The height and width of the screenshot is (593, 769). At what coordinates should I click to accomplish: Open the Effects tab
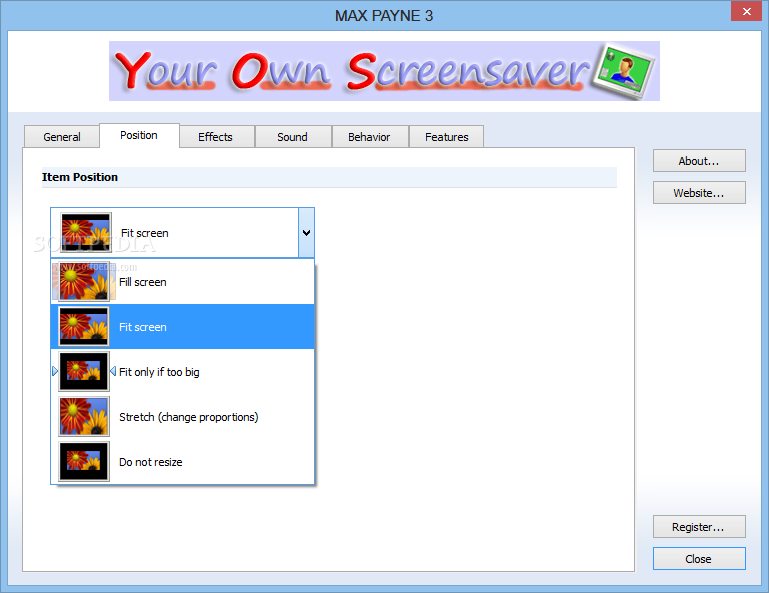click(216, 137)
